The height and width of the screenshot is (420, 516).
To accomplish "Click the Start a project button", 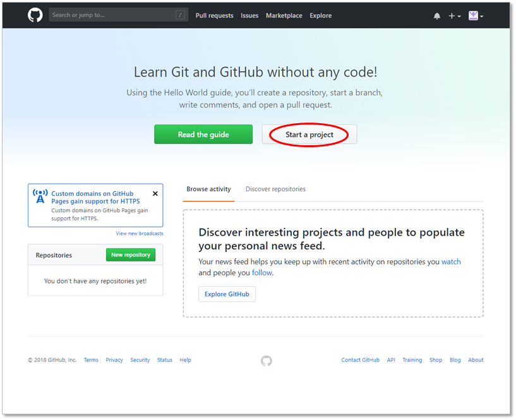I will tap(308, 134).
